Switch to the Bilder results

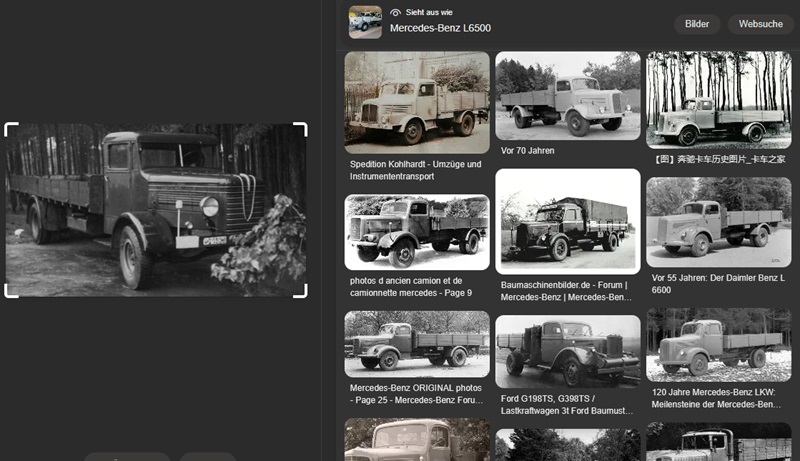point(697,23)
